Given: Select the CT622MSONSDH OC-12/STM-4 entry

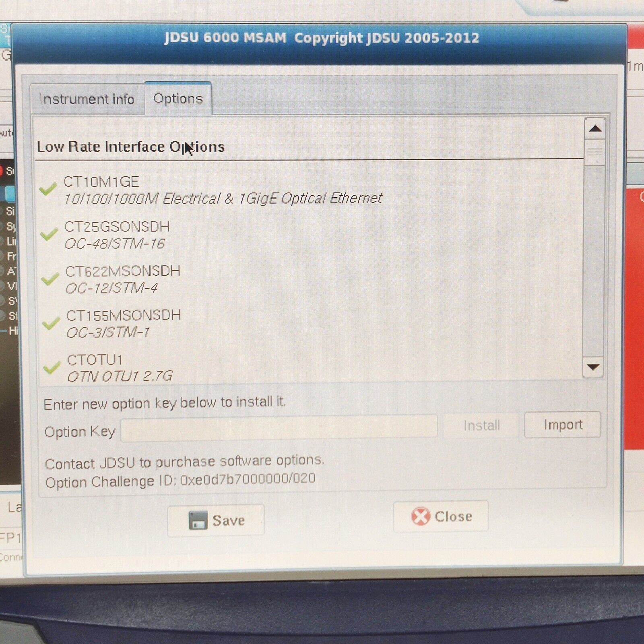Looking at the screenshot, I should point(122,279).
